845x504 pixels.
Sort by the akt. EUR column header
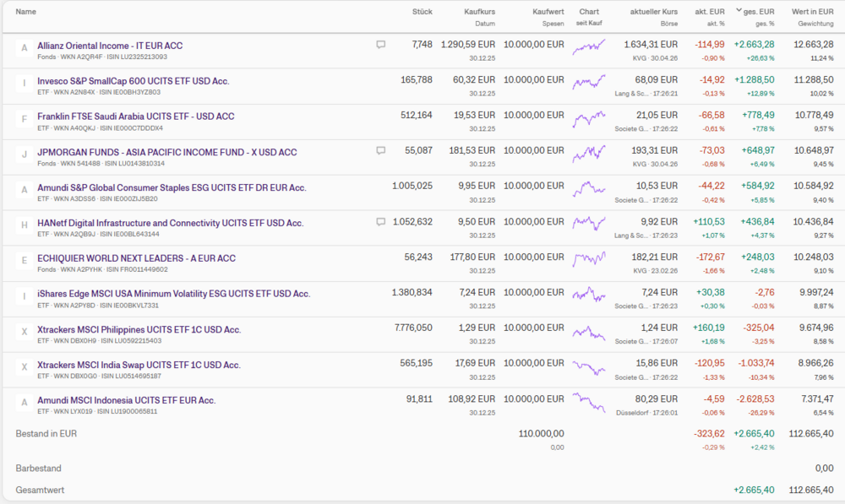(x=710, y=11)
